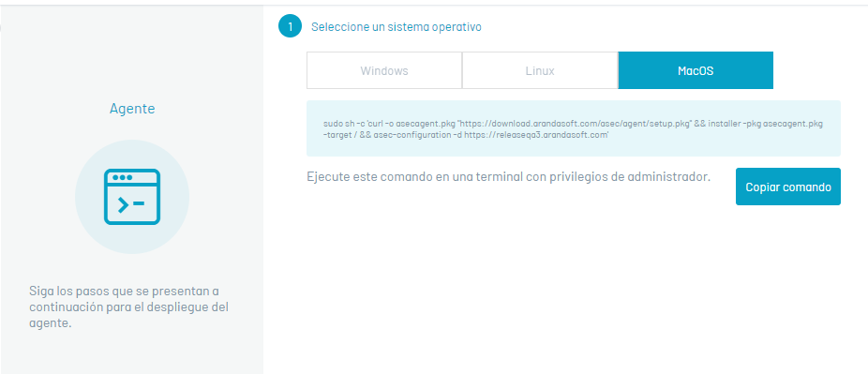Click the terminal agent icon
Image resolution: width=868 pixels, height=374 pixels.
132,197
